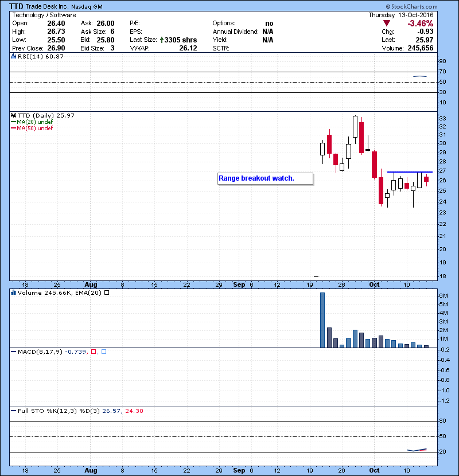Click the Volume 245.66K, EMA(20) label

tap(60, 292)
